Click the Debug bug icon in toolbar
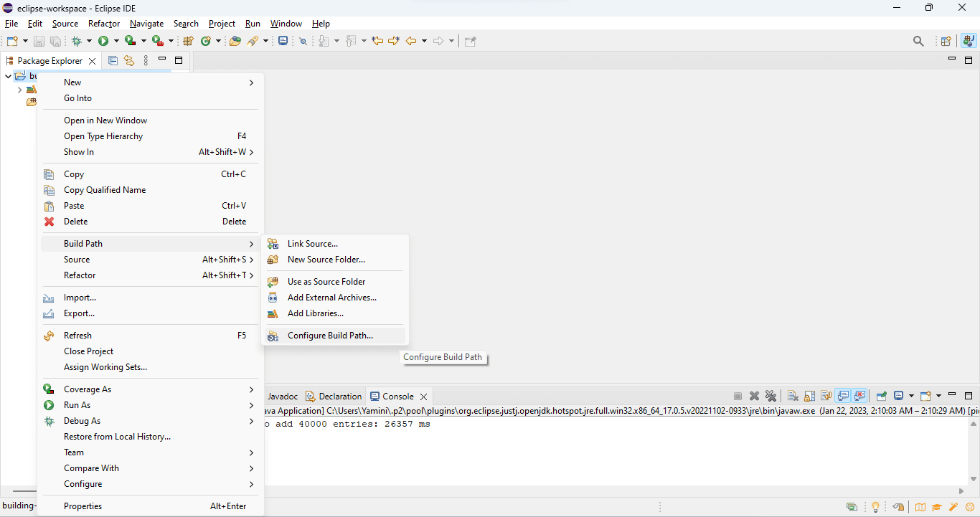980x517 pixels. point(77,41)
